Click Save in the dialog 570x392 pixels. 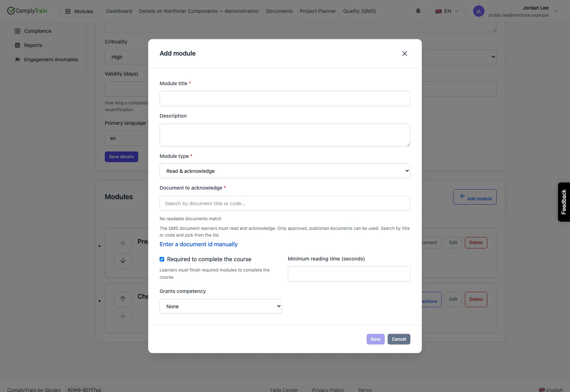(375, 339)
